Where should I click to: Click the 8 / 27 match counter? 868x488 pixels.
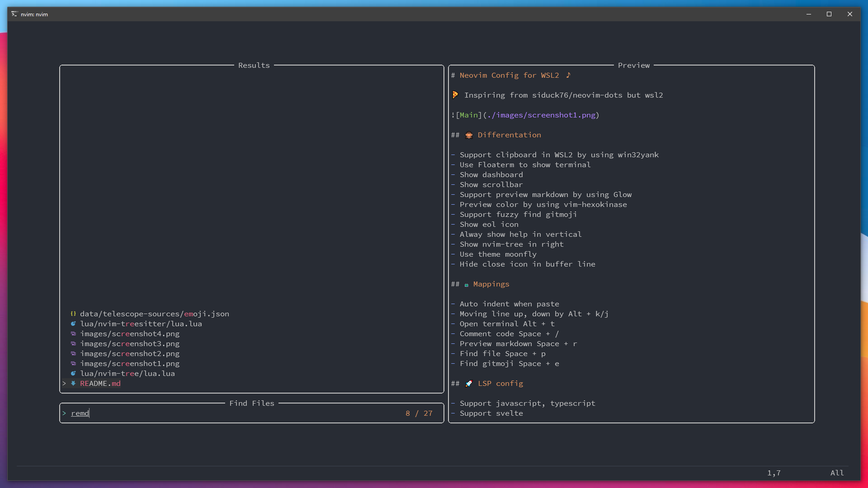pos(419,413)
